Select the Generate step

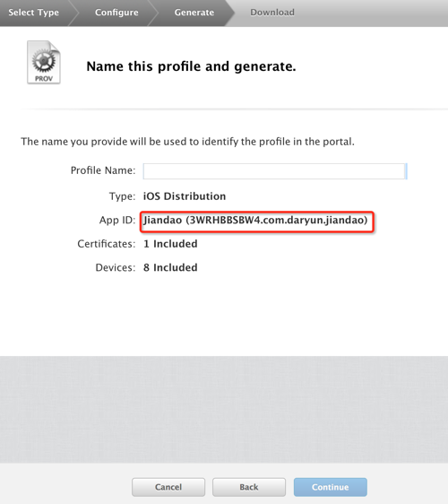(194, 13)
